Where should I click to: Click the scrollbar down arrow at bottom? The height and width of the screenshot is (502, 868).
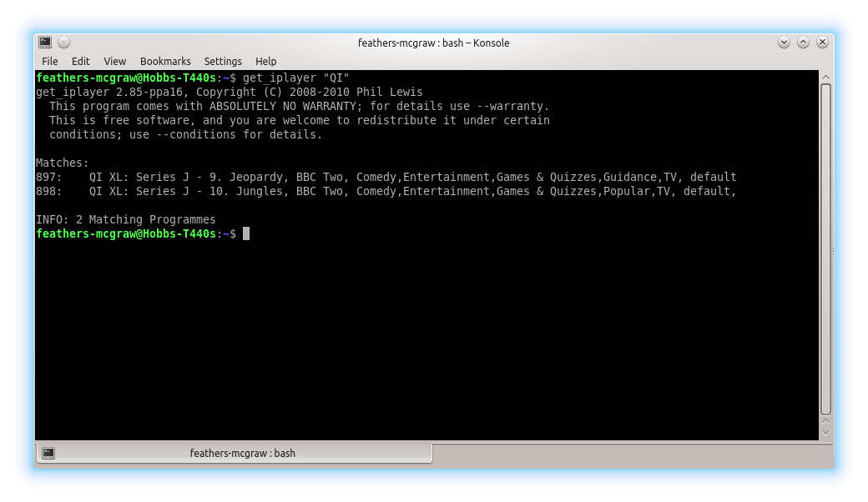pos(825,433)
